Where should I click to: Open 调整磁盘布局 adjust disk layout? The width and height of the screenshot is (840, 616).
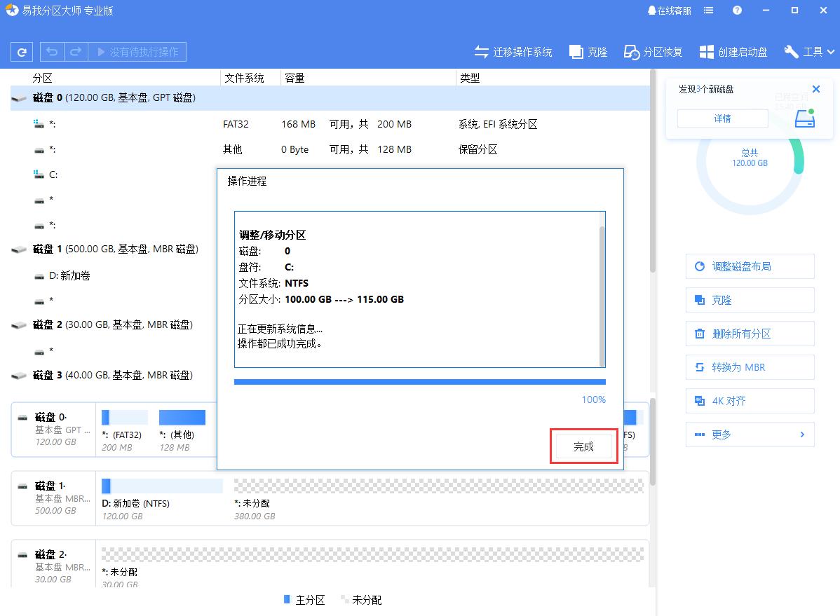click(x=750, y=266)
